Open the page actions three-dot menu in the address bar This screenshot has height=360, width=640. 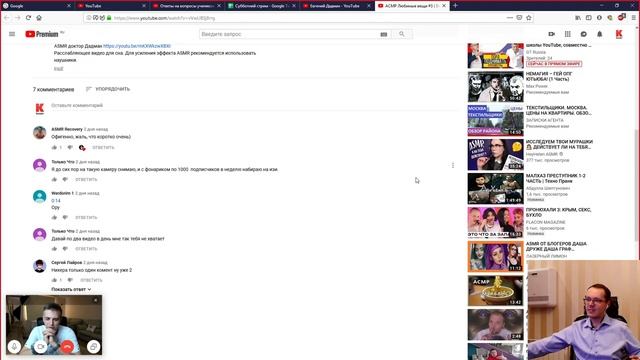pos(509,18)
